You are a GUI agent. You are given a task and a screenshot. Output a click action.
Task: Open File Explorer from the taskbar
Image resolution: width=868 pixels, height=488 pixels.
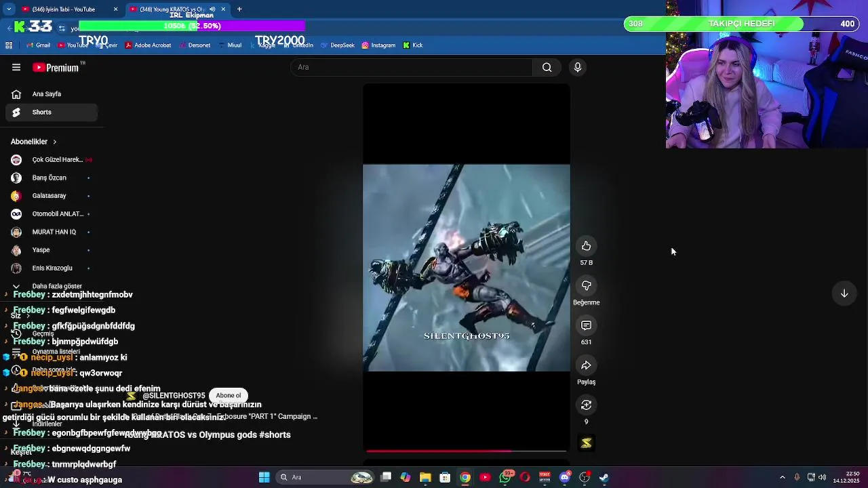pos(425,477)
